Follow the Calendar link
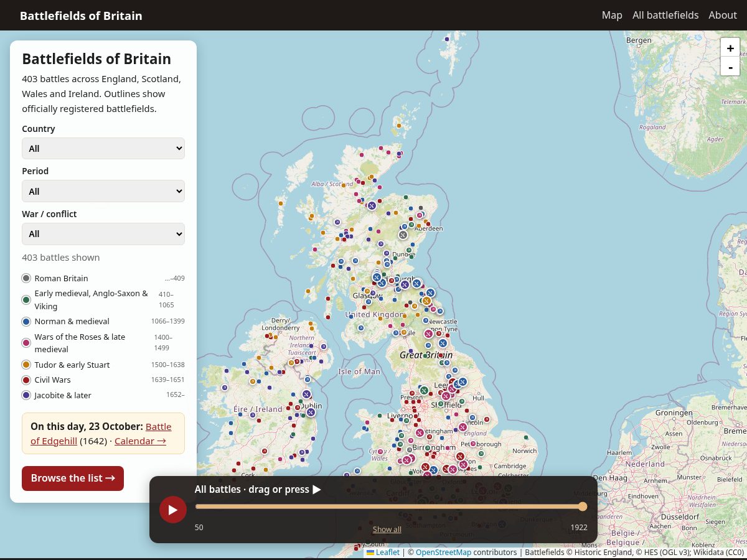747x560 pixels. [140, 441]
